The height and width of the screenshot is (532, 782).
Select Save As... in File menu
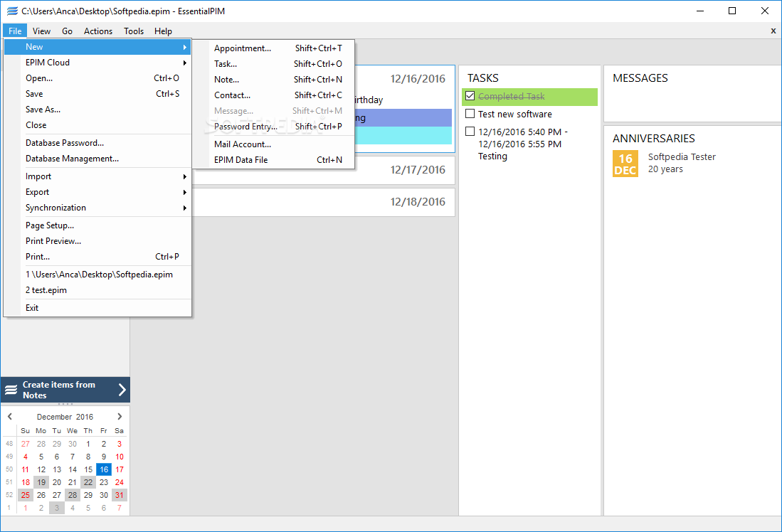point(97,110)
